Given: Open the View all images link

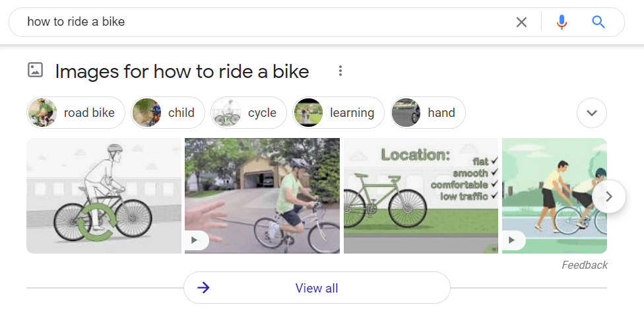Looking at the screenshot, I should (x=317, y=288).
